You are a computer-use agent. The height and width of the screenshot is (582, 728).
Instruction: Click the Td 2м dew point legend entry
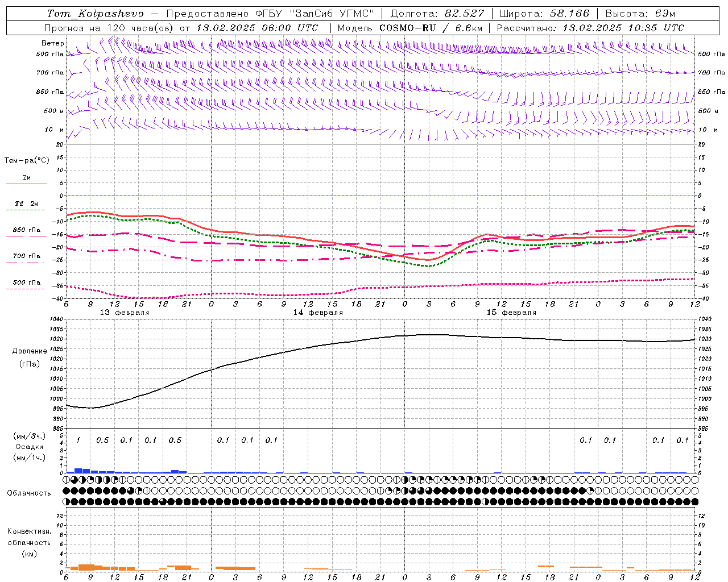[26, 203]
